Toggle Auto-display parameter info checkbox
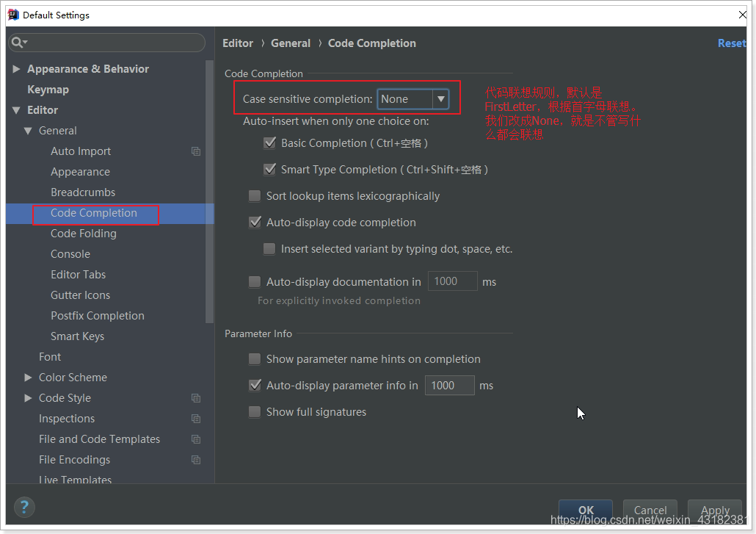 (x=255, y=386)
